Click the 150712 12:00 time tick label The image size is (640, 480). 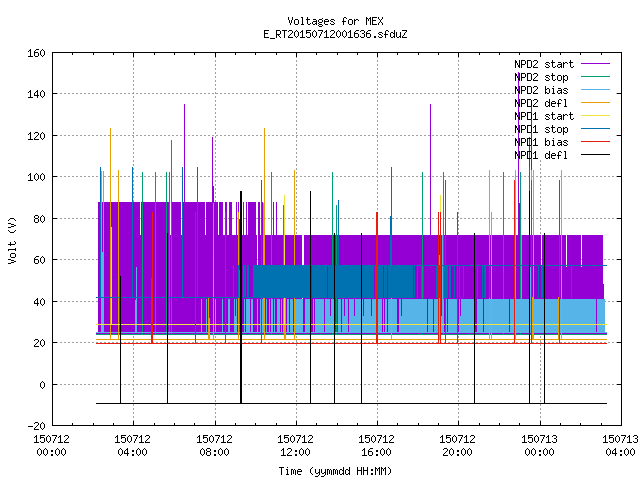pos(295,446)
